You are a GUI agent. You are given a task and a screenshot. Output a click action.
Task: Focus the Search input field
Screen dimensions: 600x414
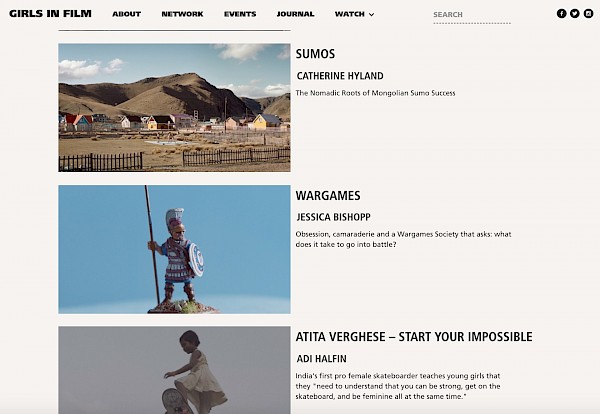(x=472, y=15)
